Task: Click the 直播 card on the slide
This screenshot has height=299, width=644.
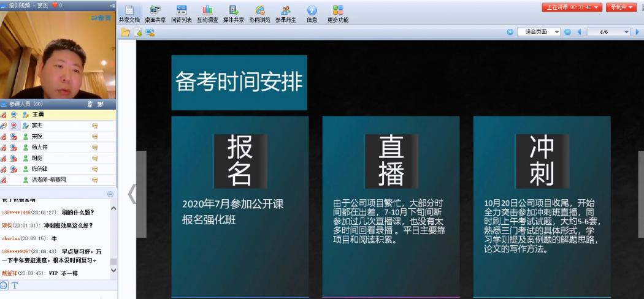Action: pos(391,206)
